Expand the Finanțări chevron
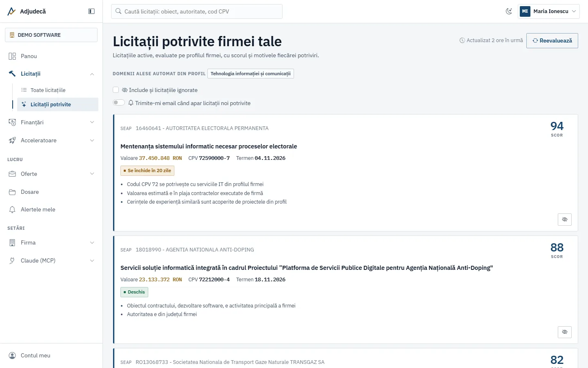The image size is (588, 368). (x=92, y=122)
